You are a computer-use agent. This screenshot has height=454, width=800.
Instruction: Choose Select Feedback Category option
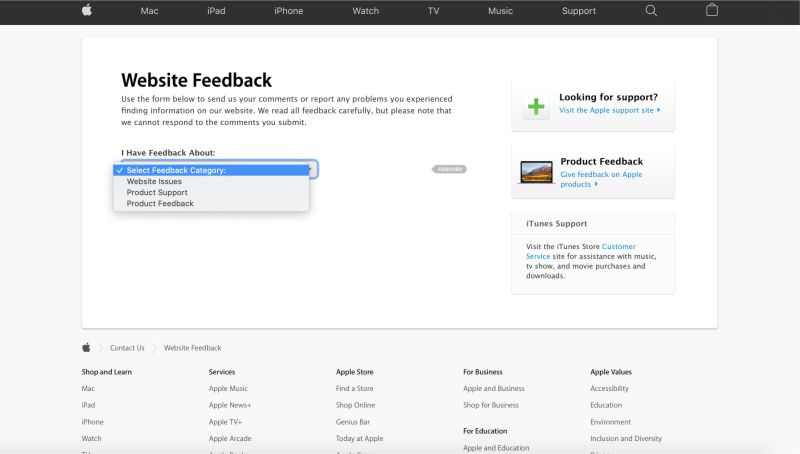211,170
